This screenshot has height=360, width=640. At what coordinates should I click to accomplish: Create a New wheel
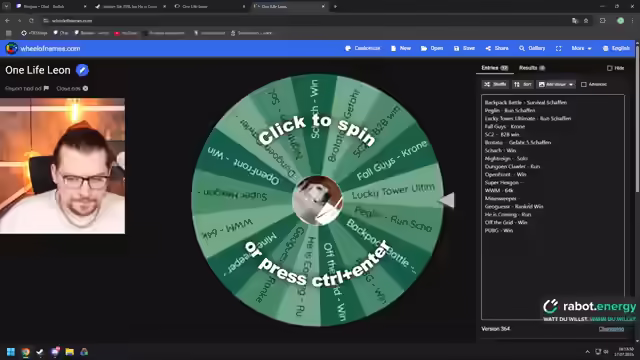pos(400,48)
